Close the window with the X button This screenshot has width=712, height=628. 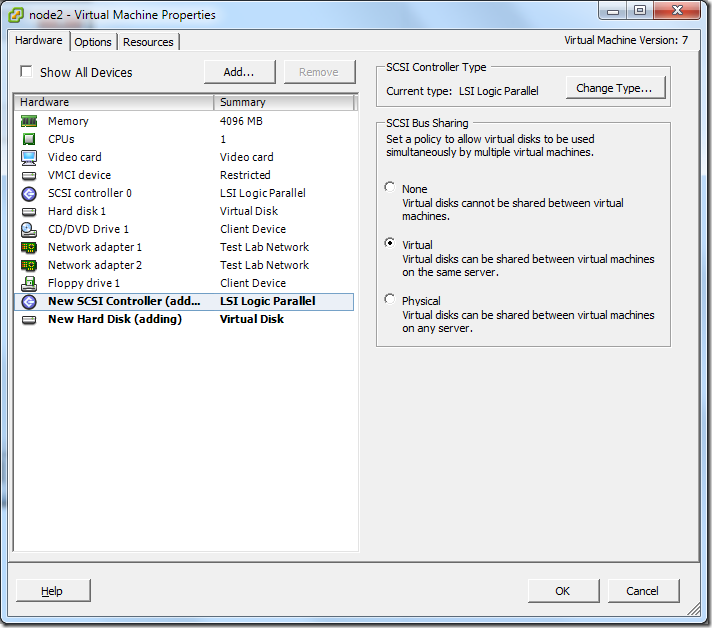[x=677, y=10]
